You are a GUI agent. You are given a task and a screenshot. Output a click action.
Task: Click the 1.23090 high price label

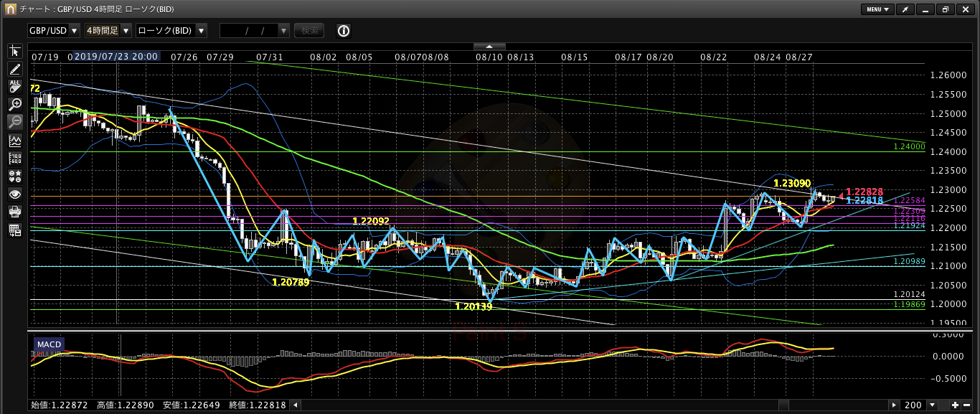pyautogui.click(x=792, y=184)
